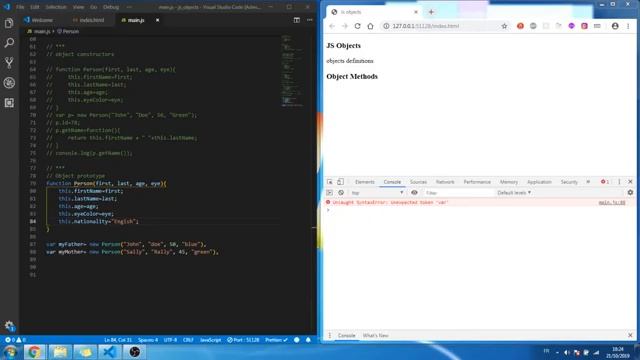Open the Performance tab in DevTools
The height and width of the screenshot is (360, 640).
[477, 182]
